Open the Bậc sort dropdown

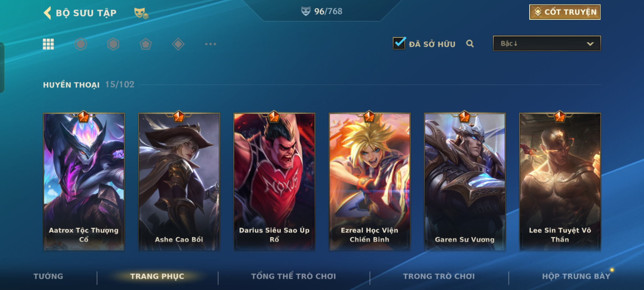pos(547,43)
